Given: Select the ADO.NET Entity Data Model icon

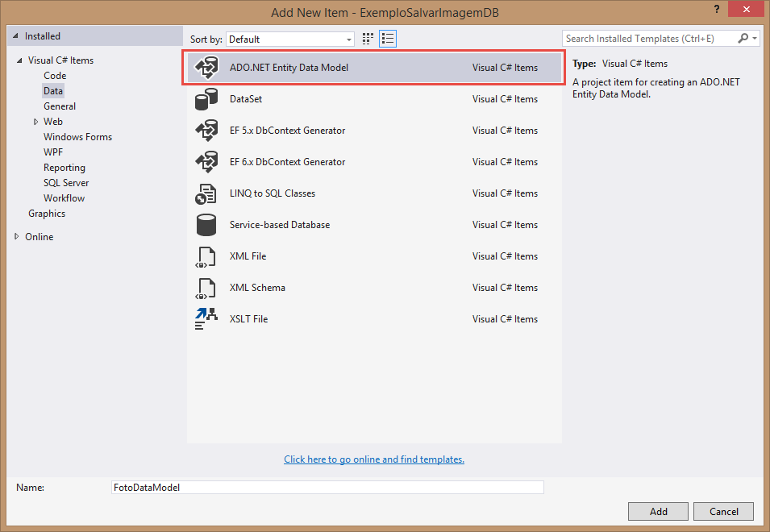Looking at the screenshot, I should [x=207, y=68].
